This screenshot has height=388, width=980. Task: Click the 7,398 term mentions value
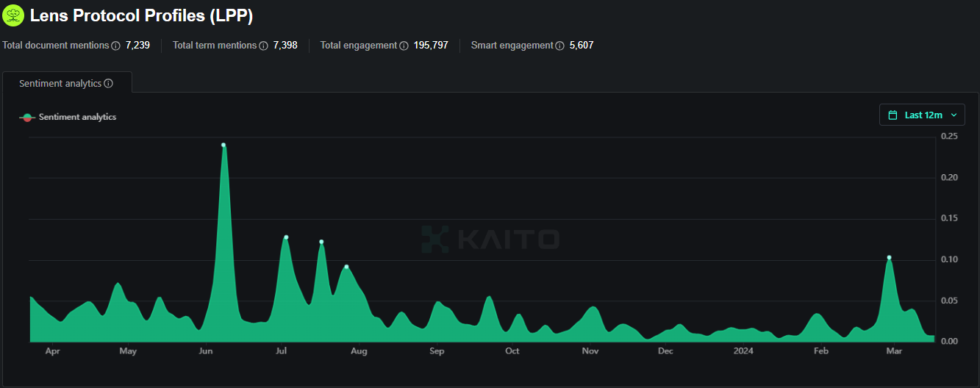pyautogui.click(x=285, y=46)
